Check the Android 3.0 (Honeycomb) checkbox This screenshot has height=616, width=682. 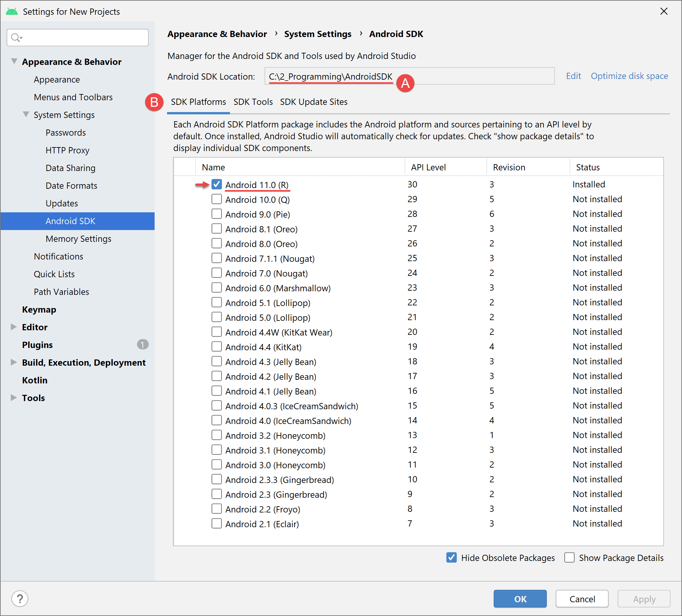217,465
